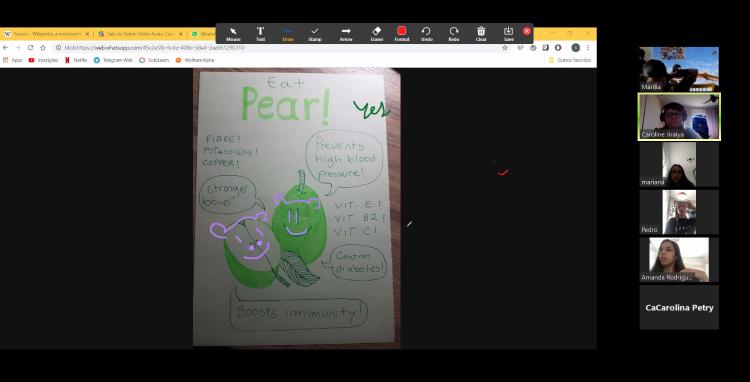The width and height of the screenshot is (750, 382).
Task: Open the Sololearn bookmark
Action: point(154,60)
